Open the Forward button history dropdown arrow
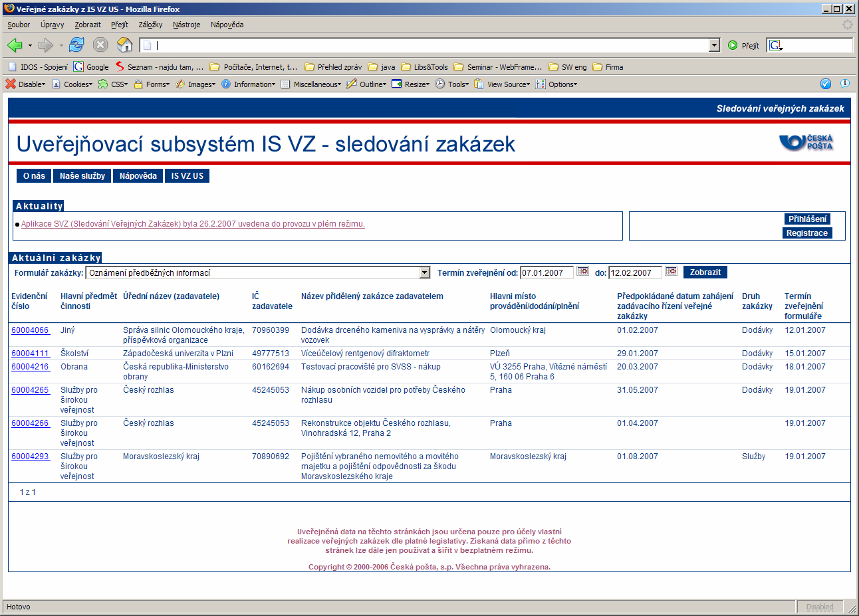The width and height of the screenshot is (859, 616). click(x=61, y=46)
